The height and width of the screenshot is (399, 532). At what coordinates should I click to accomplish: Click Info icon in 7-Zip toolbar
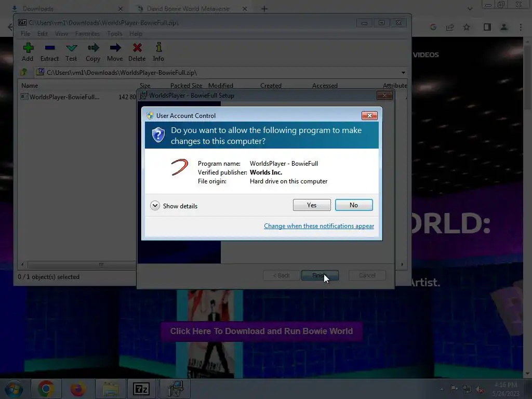click(158, 52)
